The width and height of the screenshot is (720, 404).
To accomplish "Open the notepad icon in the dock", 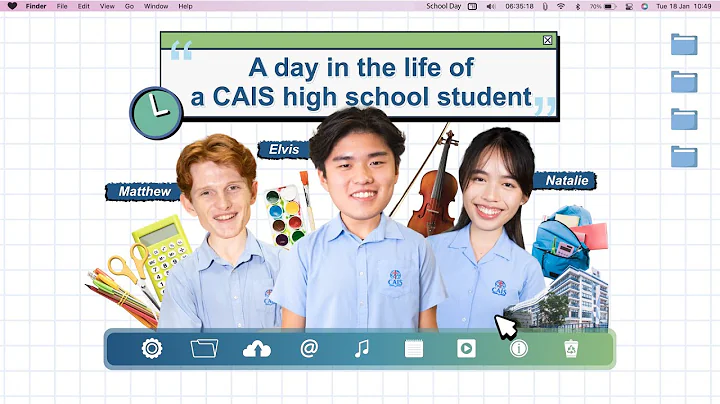I will click(414, 349).
